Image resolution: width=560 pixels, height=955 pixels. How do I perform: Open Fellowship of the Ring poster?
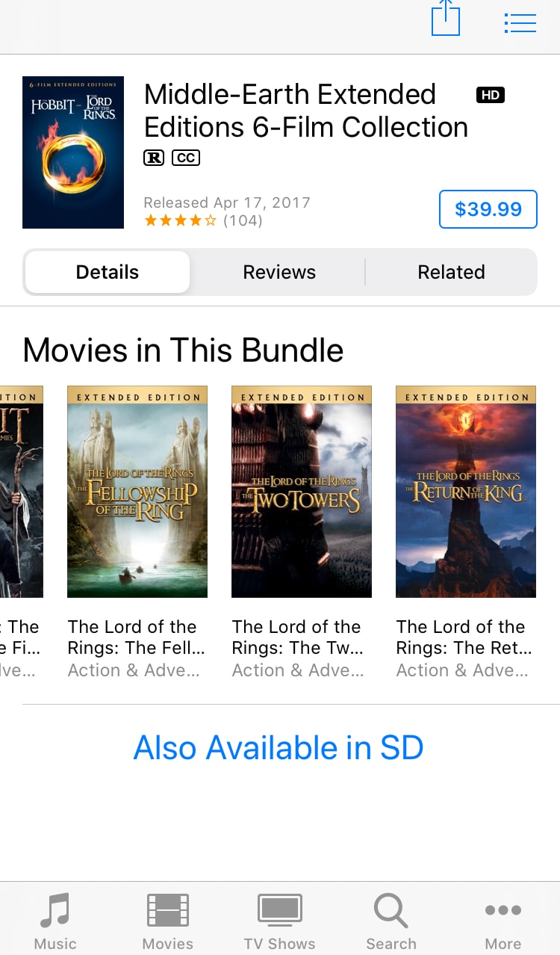coord(137,492)
